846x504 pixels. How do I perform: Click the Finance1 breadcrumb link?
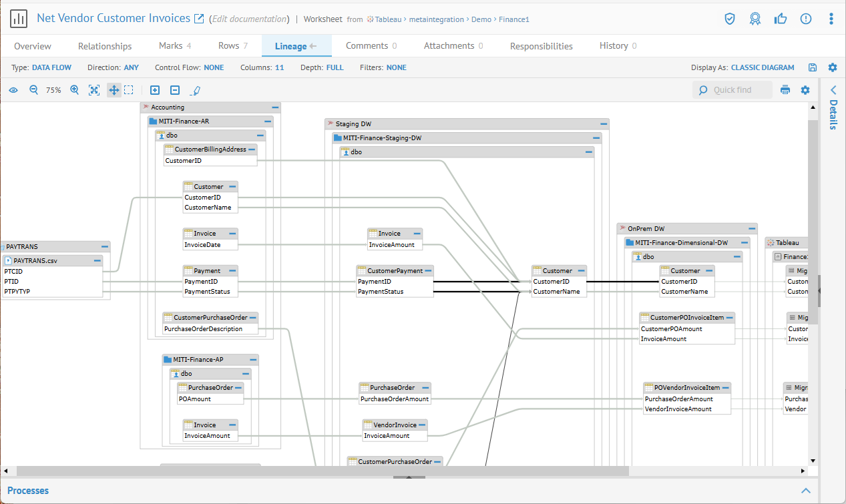point(515,19)
